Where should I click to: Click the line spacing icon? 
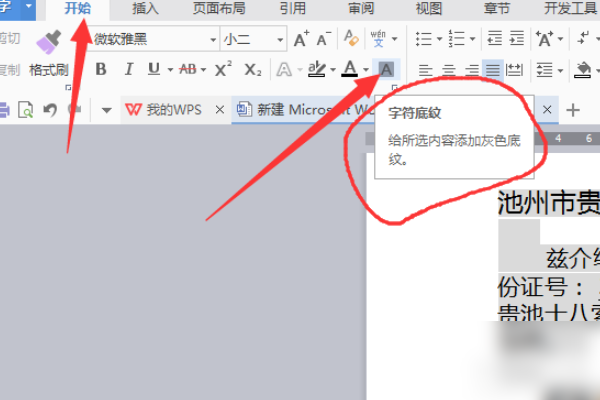pyautogui.click(x=544, y=70)
